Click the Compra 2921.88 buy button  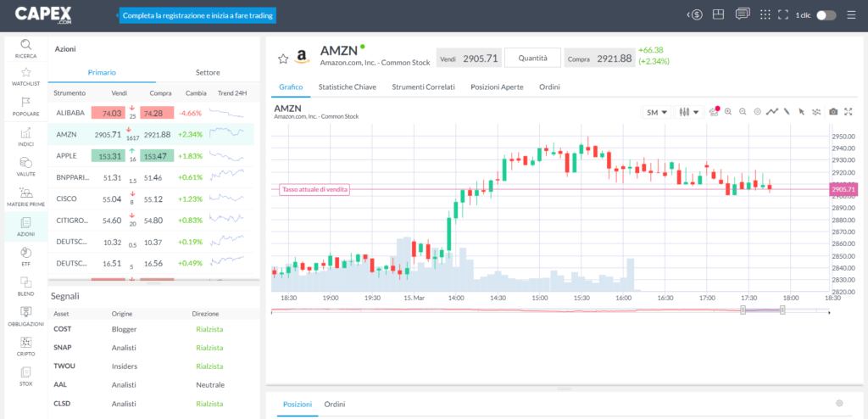click(x=599, y=58)
